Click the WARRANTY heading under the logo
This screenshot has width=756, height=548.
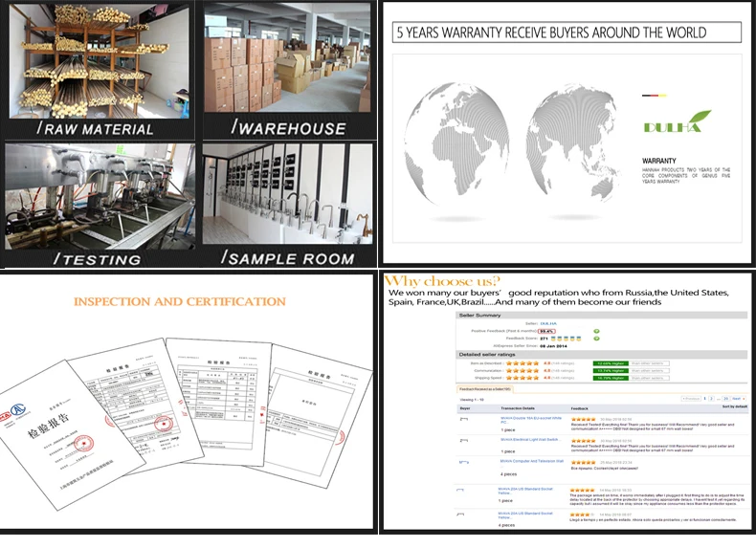click(x=658, y=161)
